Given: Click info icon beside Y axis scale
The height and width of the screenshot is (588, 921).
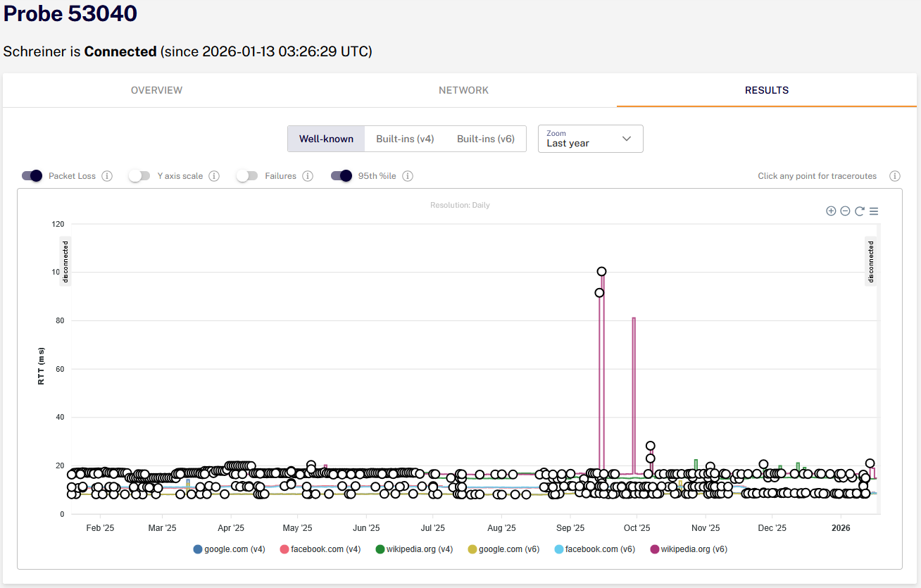Looking at the screenshot, I should click(x=214, y=176).
